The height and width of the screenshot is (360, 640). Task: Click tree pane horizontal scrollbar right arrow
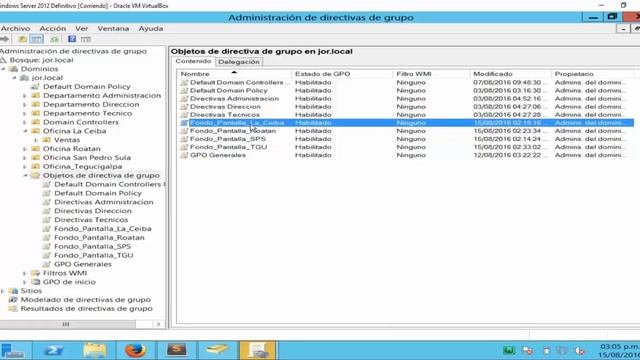[x=158, y=324]
